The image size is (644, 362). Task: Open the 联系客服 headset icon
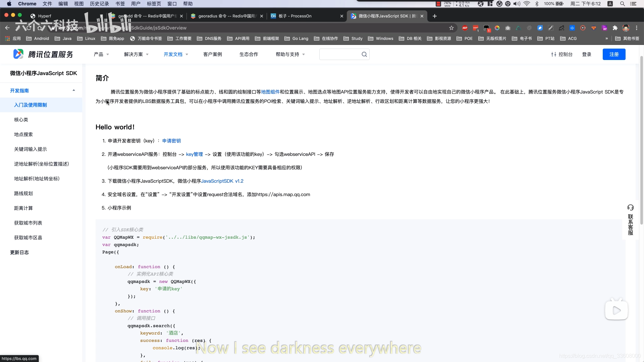[x=631, y=207]
